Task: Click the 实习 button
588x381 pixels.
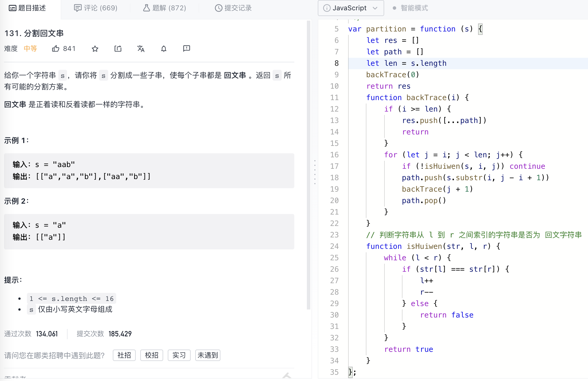Action: (179, 355)
